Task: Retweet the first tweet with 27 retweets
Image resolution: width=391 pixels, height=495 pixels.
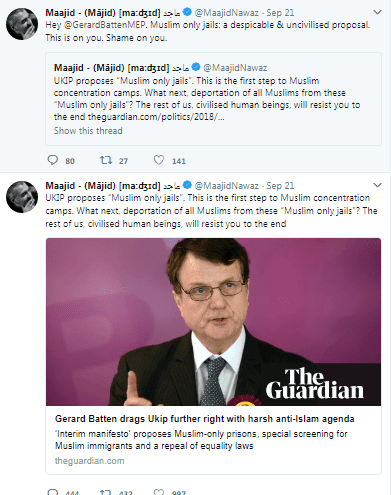Action: tap(106, 160)
